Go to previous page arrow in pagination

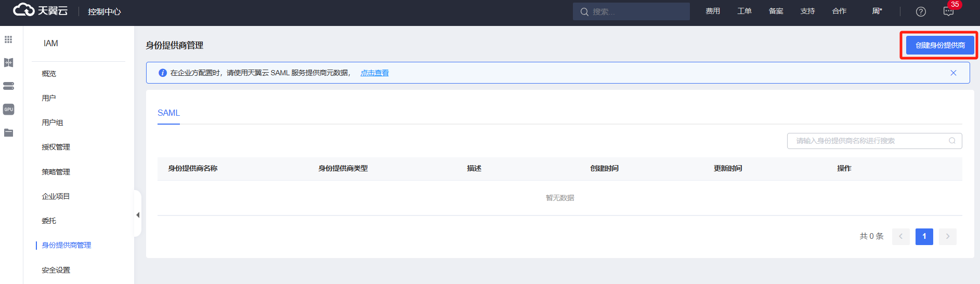coord(900,236)
